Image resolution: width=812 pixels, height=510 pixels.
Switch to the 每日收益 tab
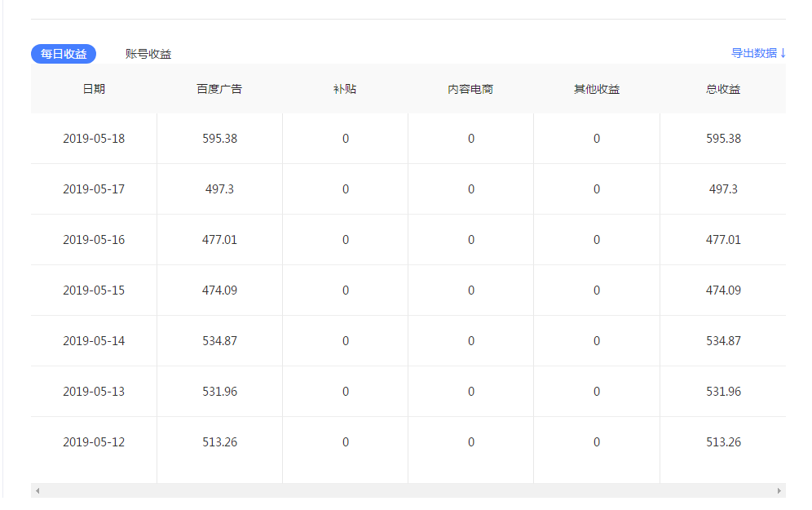click(64, 54)
